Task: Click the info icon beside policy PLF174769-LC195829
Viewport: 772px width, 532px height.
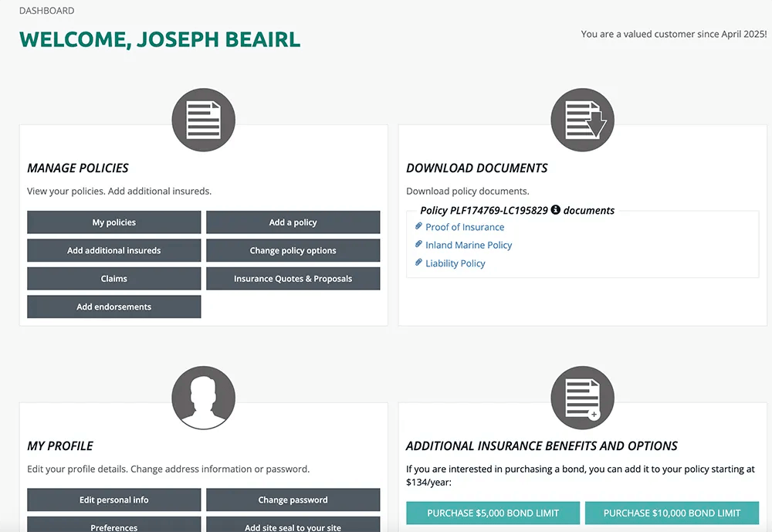Action: (556, 209)
